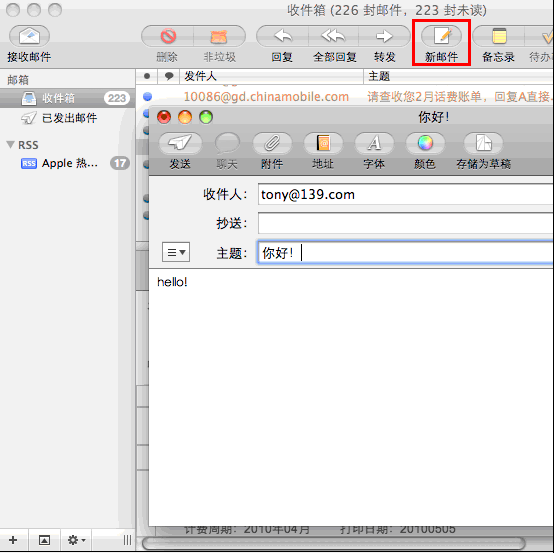Click 全部回复 reply-all arrows
Image resolution: width=554 pixels, height=553 pixels.
point(334,36)
